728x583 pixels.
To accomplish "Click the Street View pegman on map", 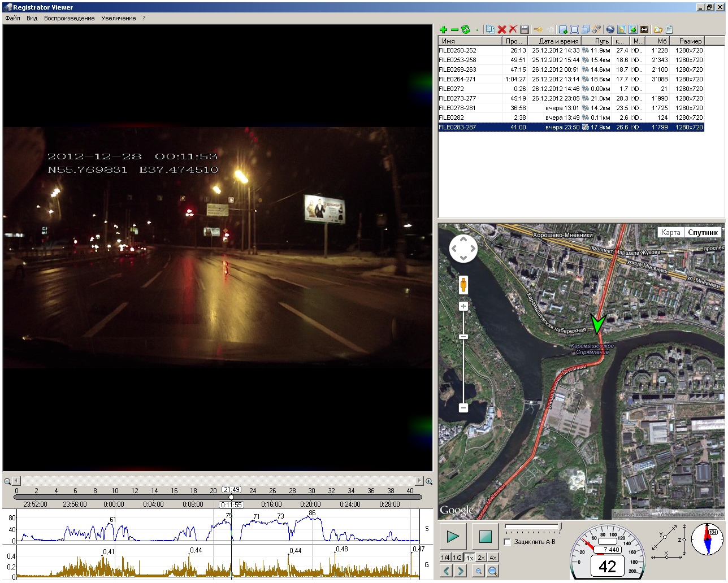I will pyautogui.click(x=463, y=285).
